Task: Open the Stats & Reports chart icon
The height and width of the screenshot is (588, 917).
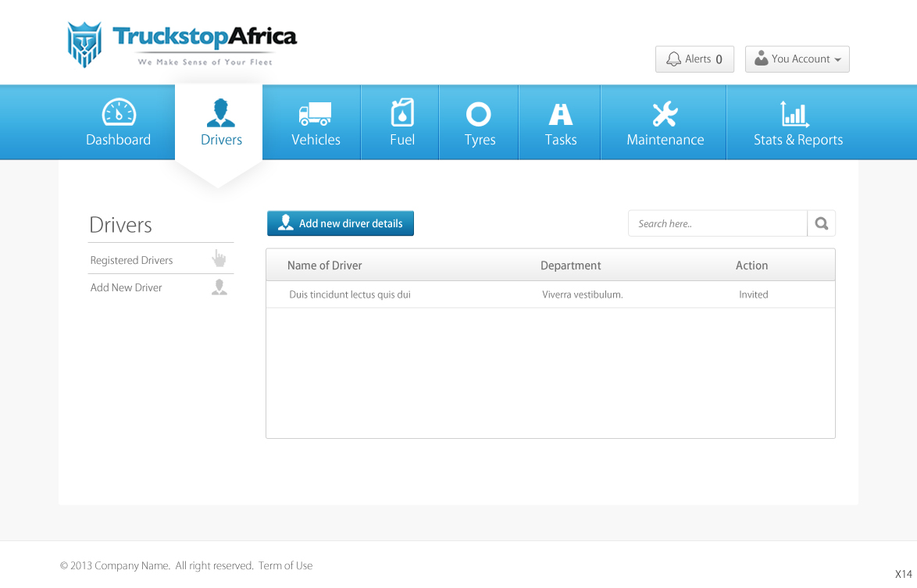Action: [x=795, y=114]
